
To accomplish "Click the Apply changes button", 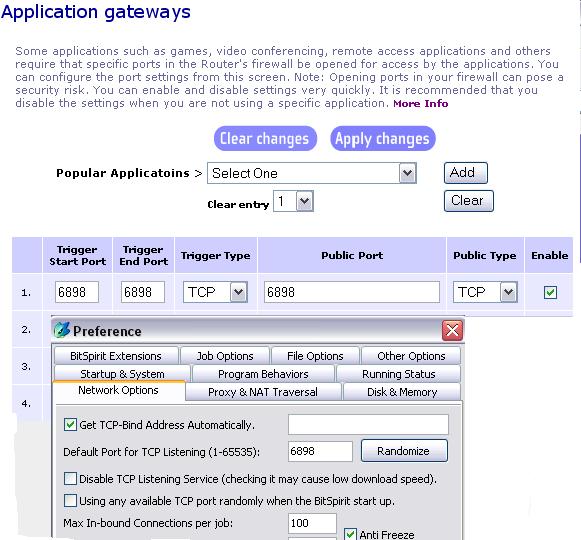I will pyautogui.click(x=382, y=139).
